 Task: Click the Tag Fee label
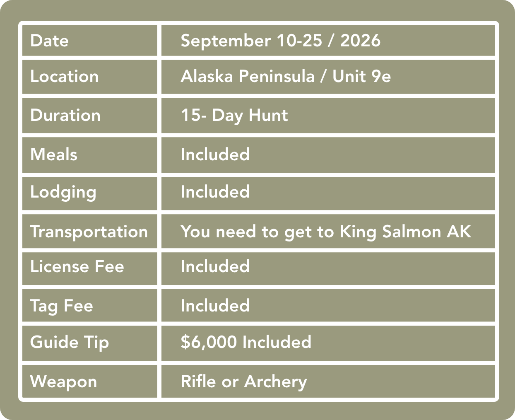pyautogui.click(x=62, y=306)
